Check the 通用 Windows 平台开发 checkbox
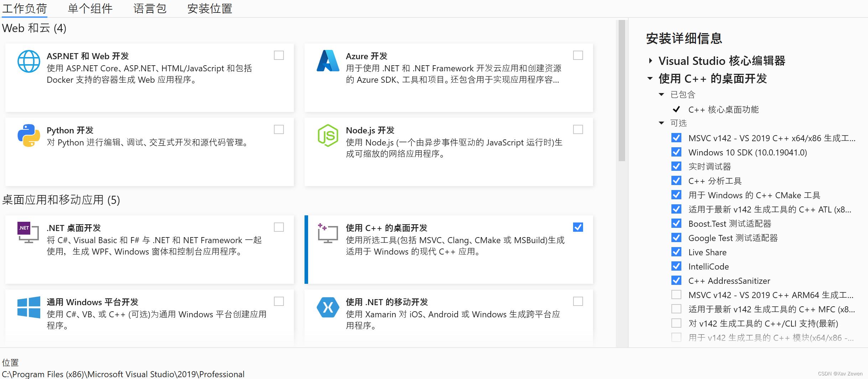Image resolution: width=868 pixels, height=379 pixels. 279,301
